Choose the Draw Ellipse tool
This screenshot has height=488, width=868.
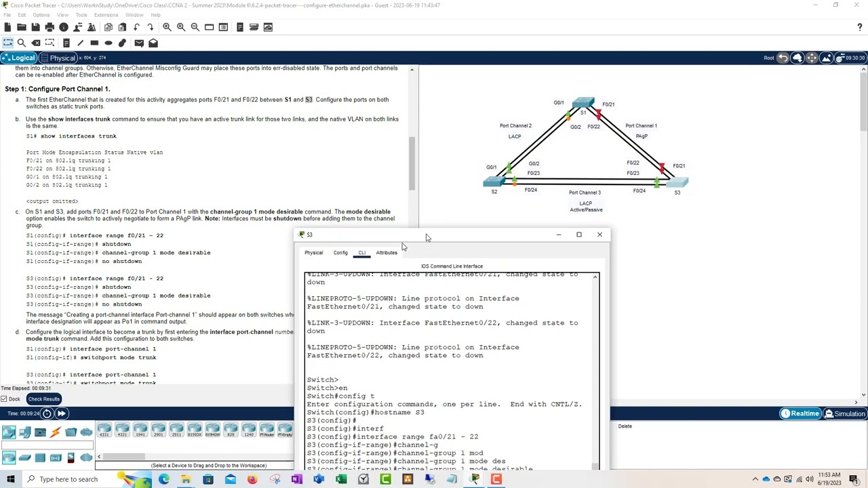pyautogui.click(x=108, y=43)
